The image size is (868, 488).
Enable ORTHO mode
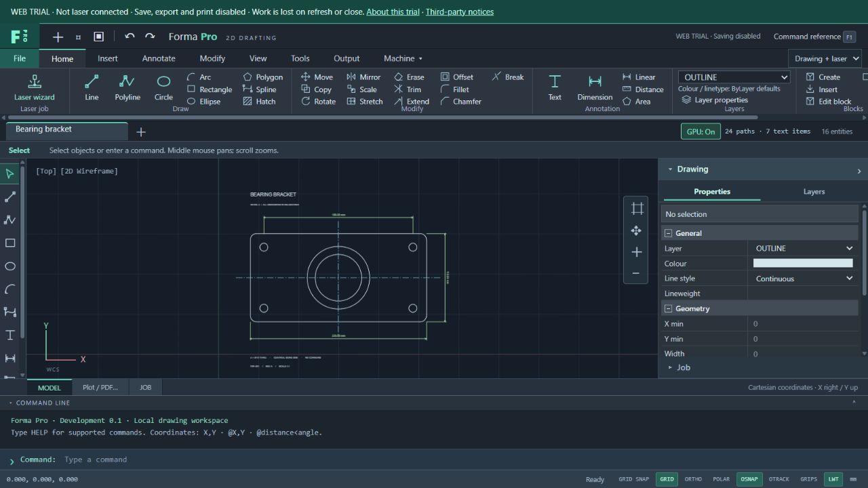click(x=693, y=479)
